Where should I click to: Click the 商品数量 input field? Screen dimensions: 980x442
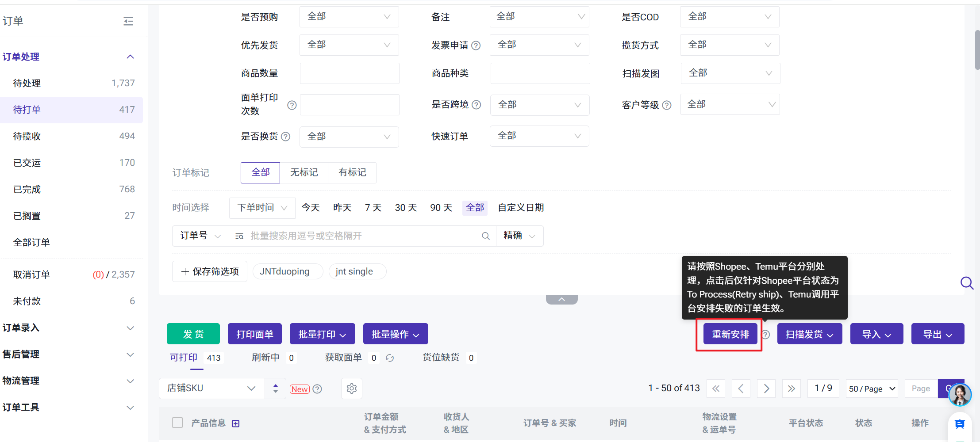350,73
